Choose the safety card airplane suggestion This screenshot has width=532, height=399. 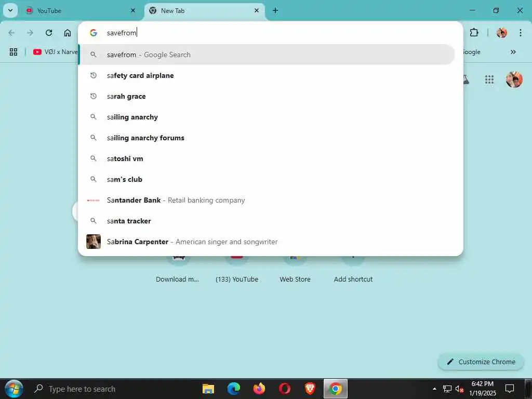(x=270, y=75)
